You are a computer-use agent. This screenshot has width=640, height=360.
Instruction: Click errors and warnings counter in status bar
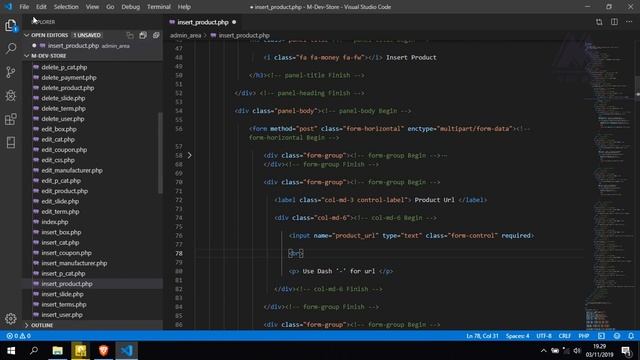click(x=18, y=336)
